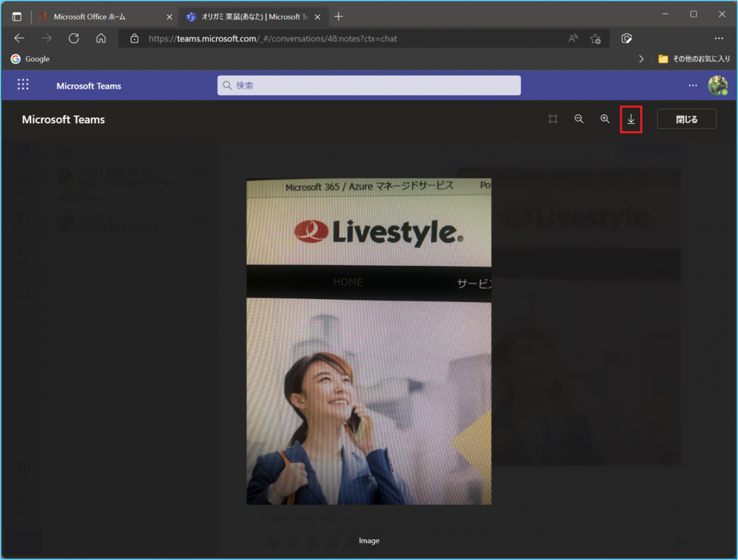Open the Teams app launcher grid
Viewport: 738px width, 560px height.
click(x=23, y=85)
